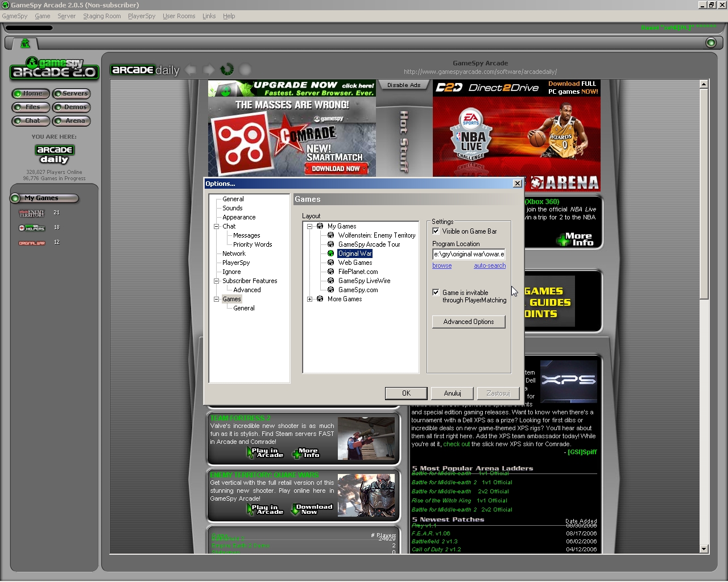Collapse the Games node in options tree

pyautogui.click(x=216, y=299)
